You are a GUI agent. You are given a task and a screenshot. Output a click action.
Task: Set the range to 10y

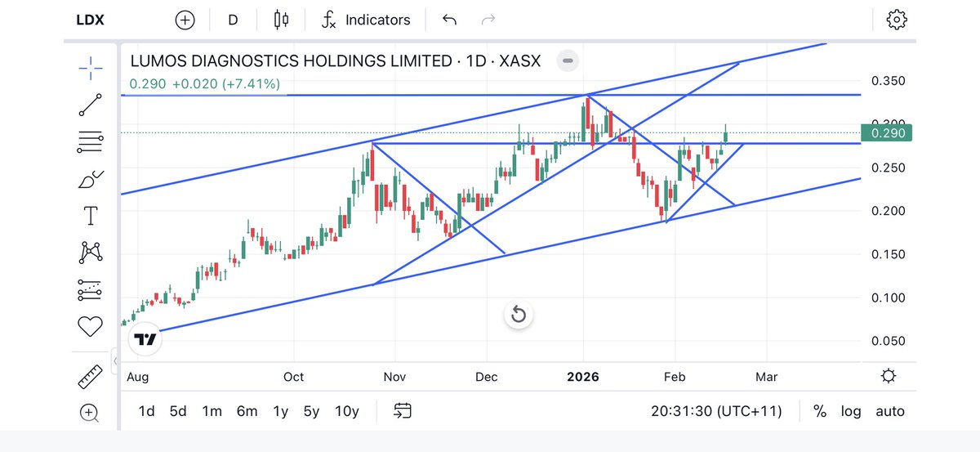coord(347,411)
